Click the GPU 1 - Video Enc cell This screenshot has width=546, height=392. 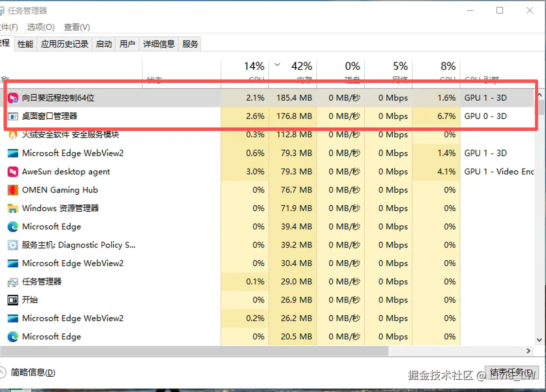(499, 172)
